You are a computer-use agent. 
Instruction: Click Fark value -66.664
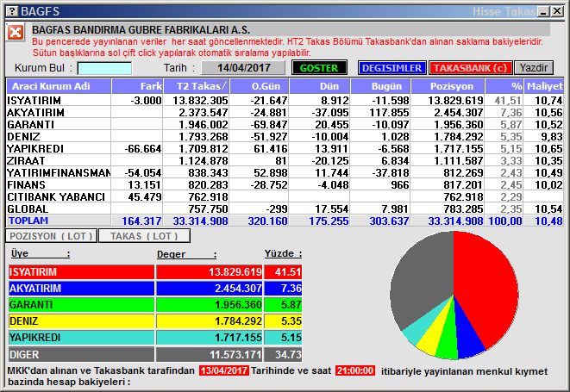coord(143,148)
